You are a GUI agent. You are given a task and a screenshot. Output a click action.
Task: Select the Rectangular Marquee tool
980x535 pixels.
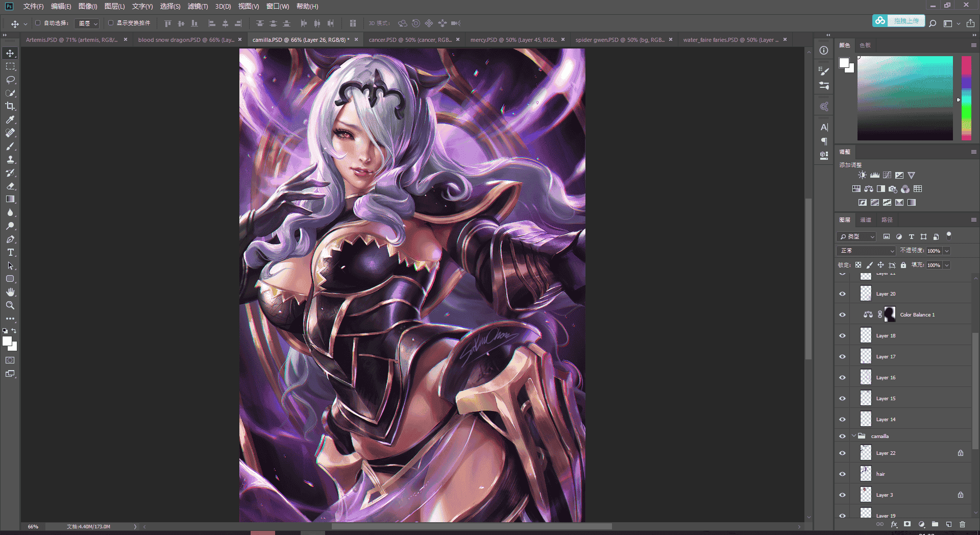click(10, 66)
